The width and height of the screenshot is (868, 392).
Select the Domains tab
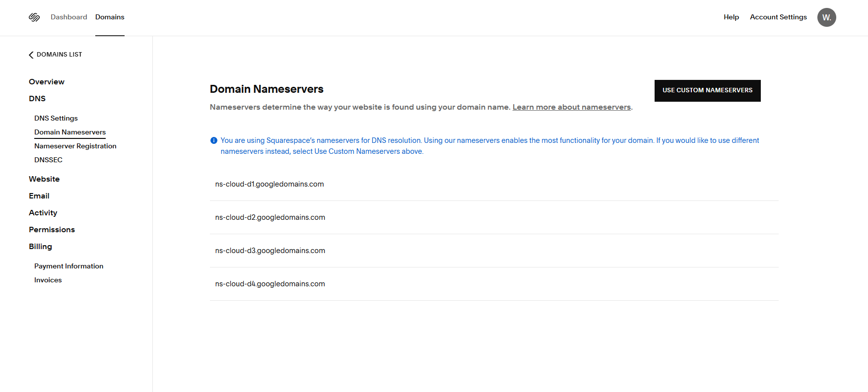[x=110, y=17]
